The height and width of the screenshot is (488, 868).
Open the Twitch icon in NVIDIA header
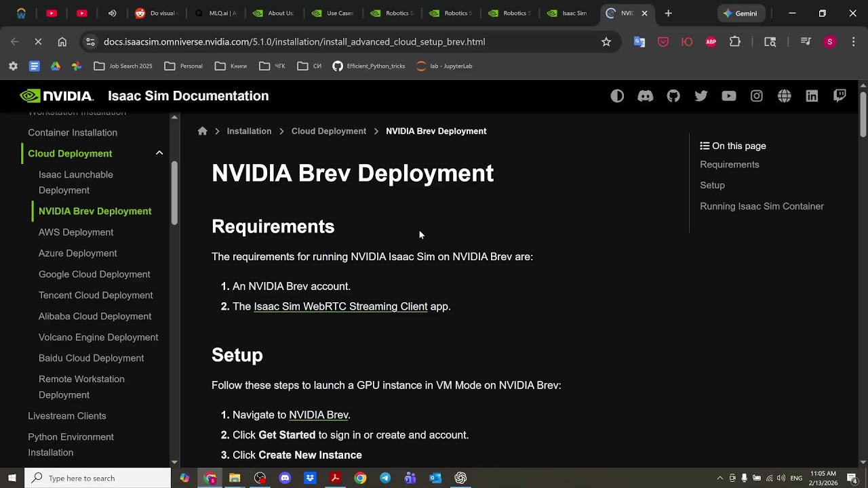point(840,96)
